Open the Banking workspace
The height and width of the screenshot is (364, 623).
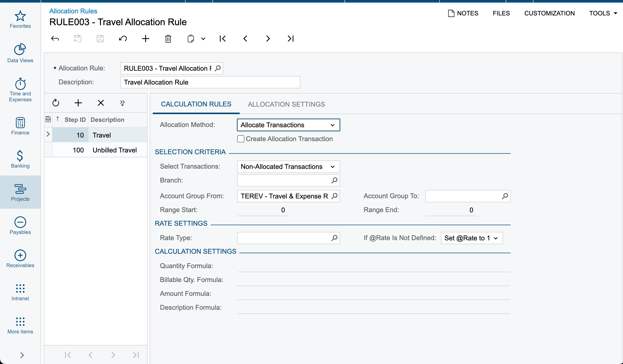tap(20, 159)
